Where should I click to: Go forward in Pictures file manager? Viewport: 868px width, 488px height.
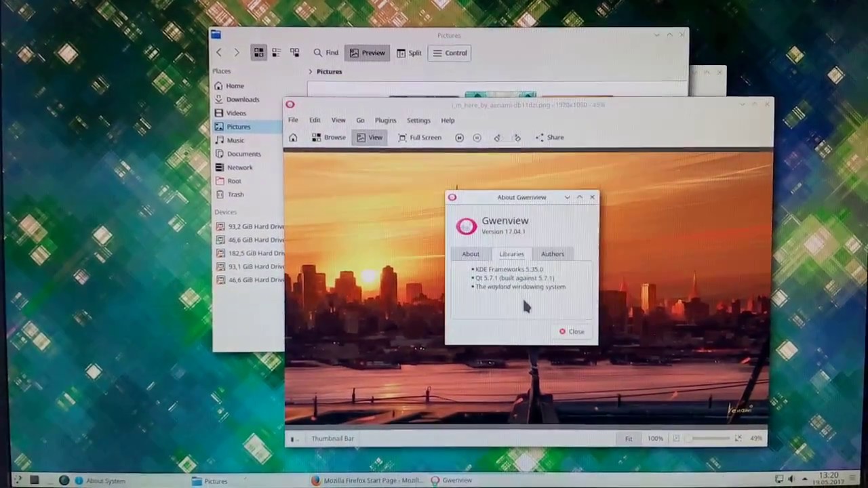pos(236,53)
